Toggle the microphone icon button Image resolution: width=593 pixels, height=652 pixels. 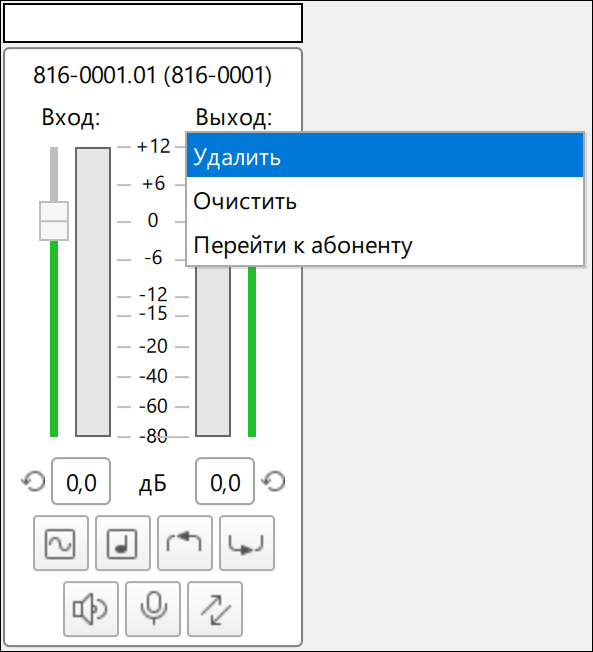[x=153, y=609]
